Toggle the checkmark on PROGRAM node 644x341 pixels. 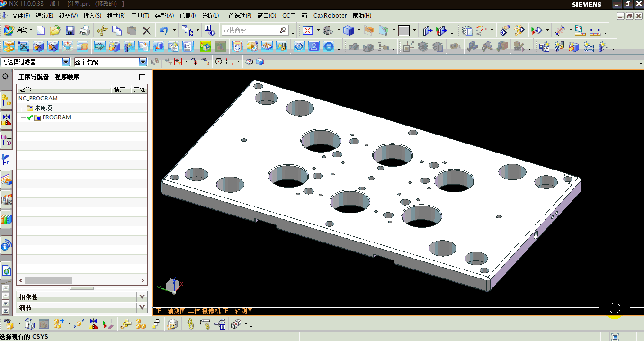click(x=30, y=117)
